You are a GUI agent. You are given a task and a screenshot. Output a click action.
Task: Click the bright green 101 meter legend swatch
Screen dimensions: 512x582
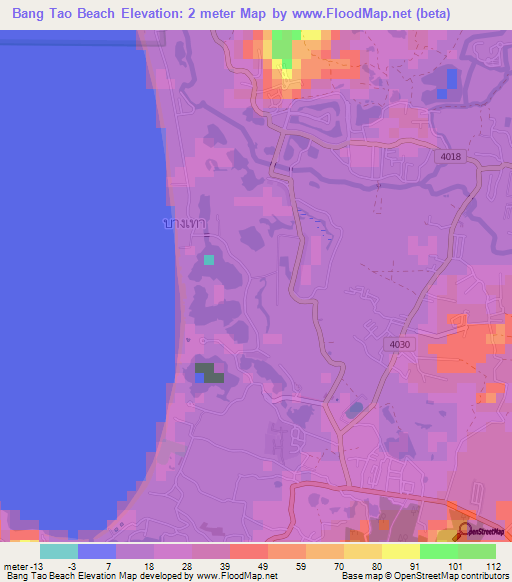click(x=439, y=552)
